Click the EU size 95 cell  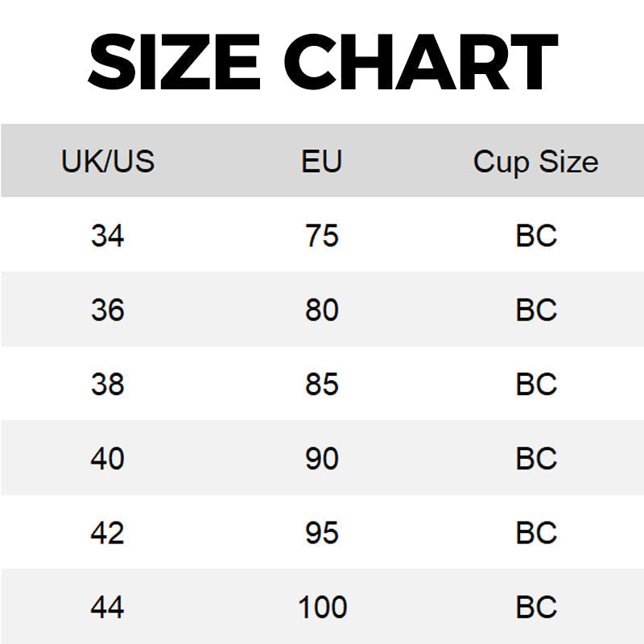(x=322, y=533)
